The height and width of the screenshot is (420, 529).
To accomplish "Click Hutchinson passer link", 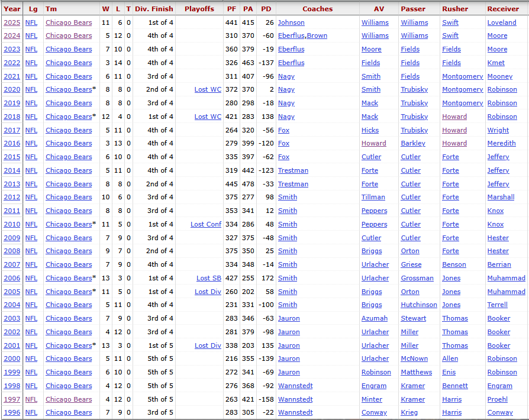I will [x=419, y=305].
